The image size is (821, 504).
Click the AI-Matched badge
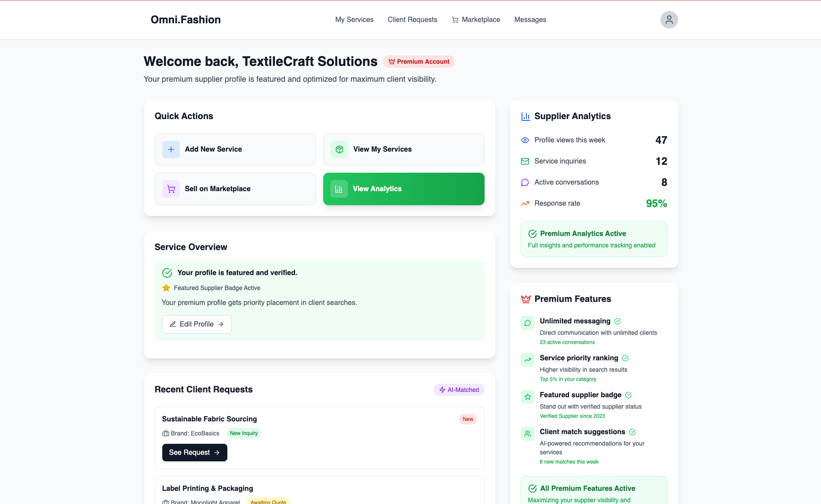pos(459,390)
